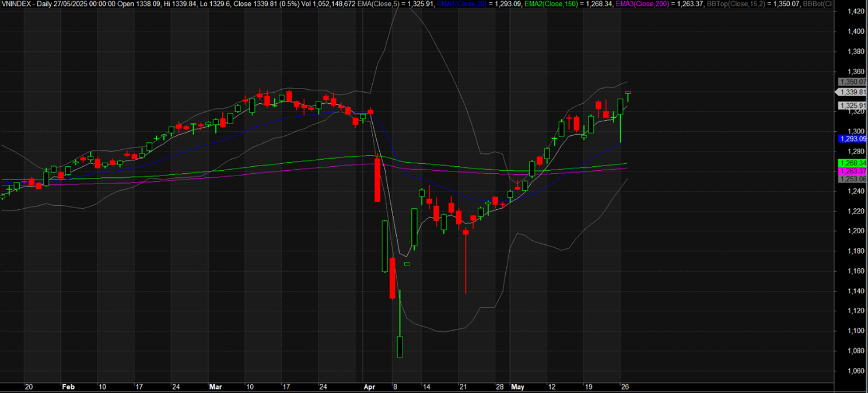
Task: Click the '14' date label on time axis
Action: (x=427, y=387)
